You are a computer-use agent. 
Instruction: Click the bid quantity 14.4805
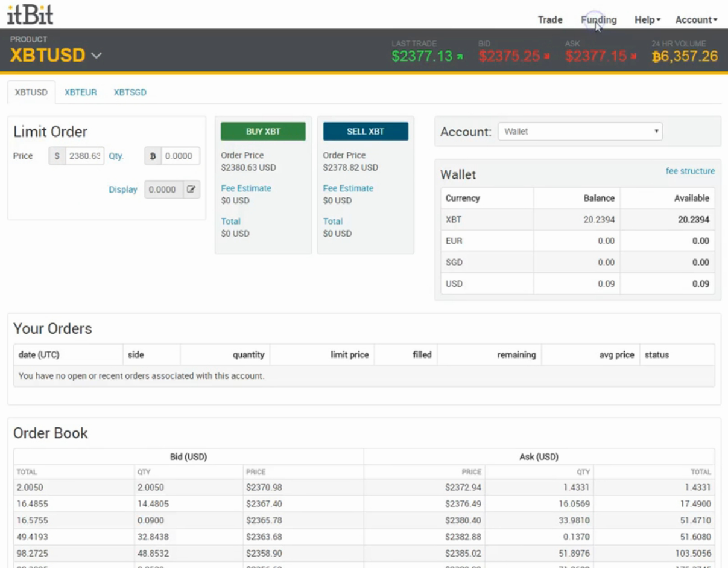(153, 503)
